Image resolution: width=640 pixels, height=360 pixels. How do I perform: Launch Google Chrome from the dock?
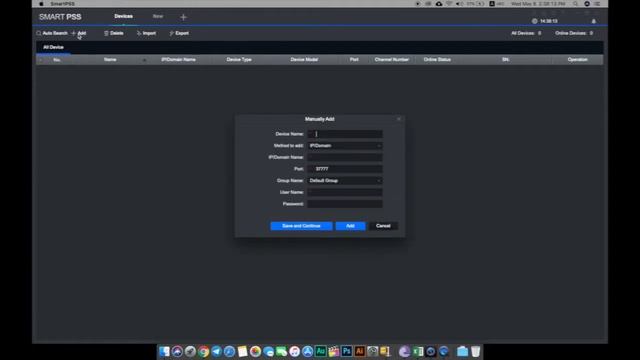(x=203, y=351)
